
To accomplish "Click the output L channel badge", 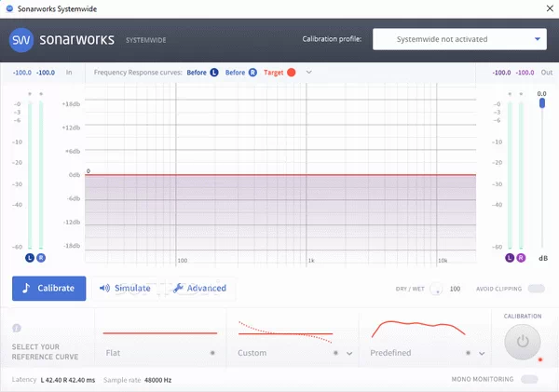I will 510,258.
